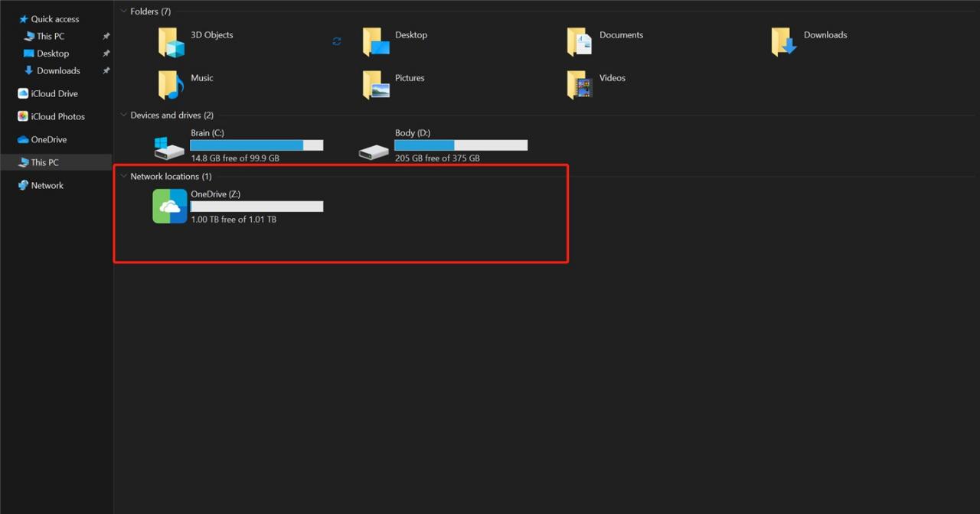
Task: Collapse the Folders (7) section chevron
Action: 123,11
